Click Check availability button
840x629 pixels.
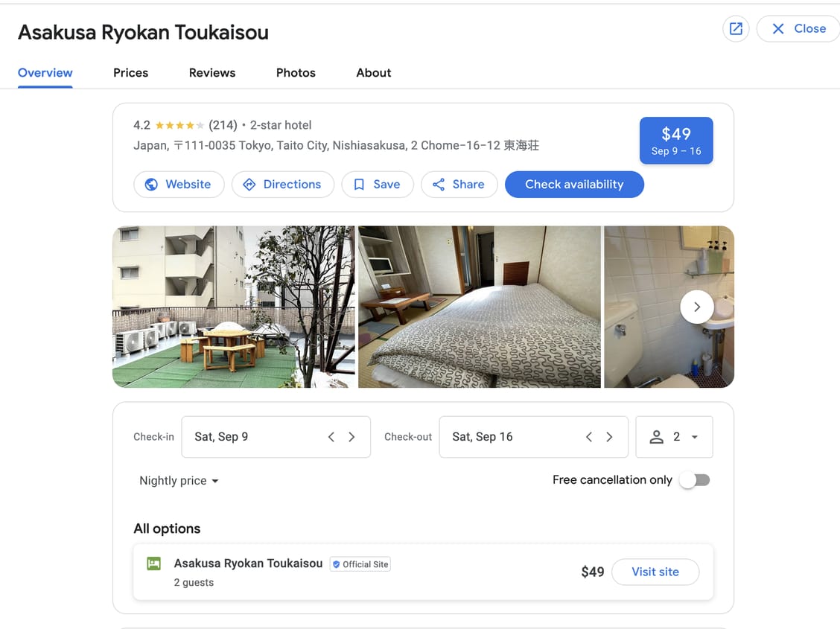[573, 185]
